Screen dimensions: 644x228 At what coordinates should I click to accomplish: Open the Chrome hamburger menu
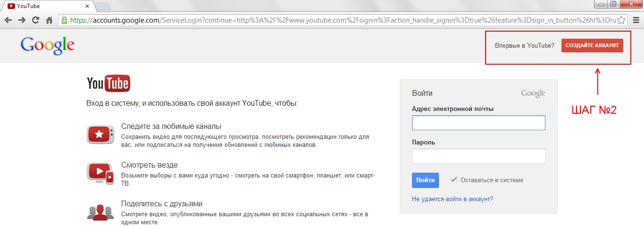[635, 20]
